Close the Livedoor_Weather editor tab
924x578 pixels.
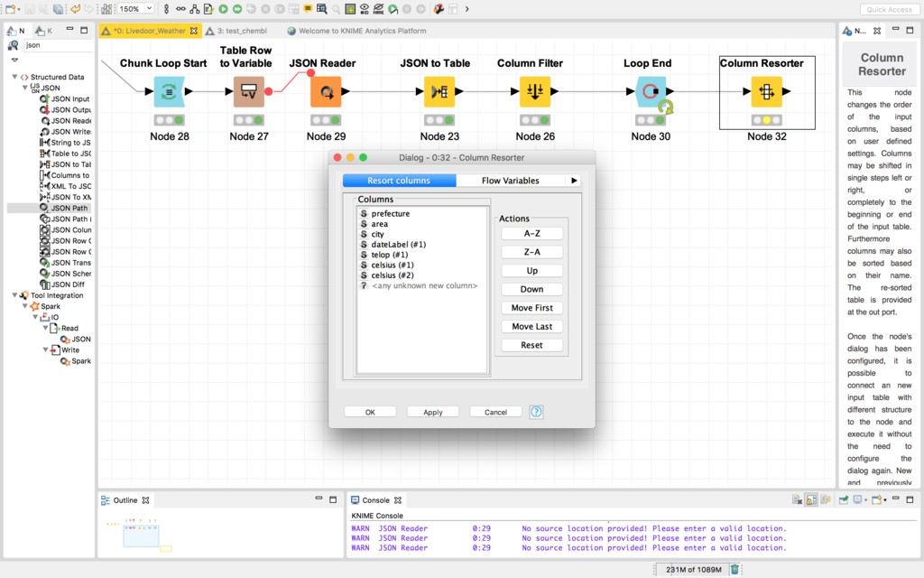pos(194,31)
